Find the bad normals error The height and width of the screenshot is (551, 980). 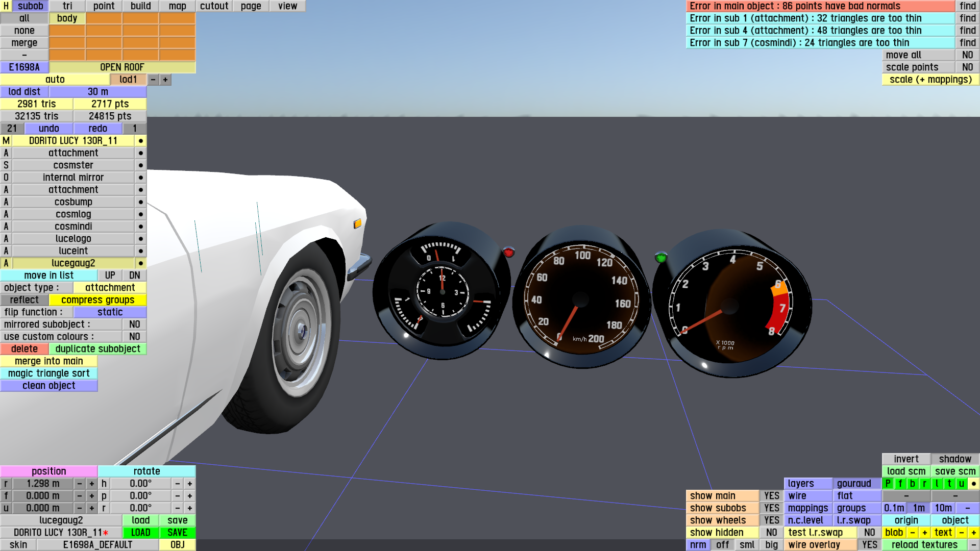[967, 6]
